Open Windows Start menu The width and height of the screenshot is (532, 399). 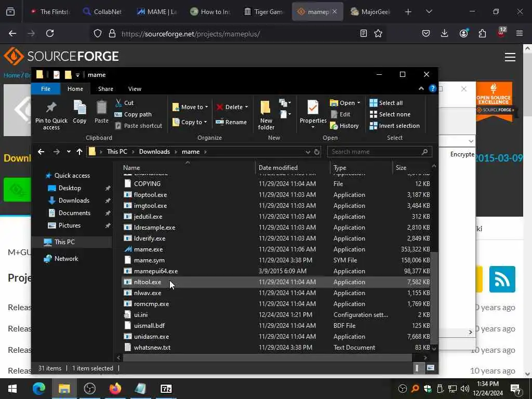pos(12,389)
